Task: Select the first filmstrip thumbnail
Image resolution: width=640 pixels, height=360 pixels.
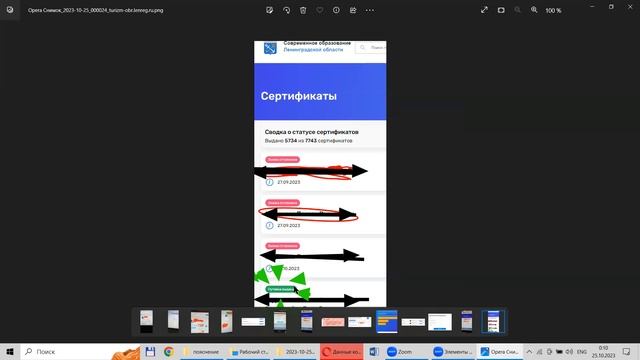Action: click(147, 321)
